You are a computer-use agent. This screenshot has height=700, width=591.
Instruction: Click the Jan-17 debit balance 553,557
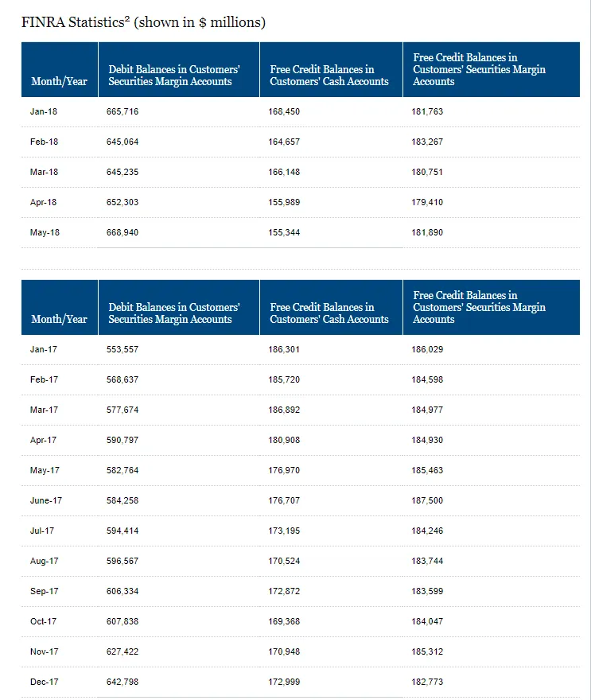tap(122, 349)
